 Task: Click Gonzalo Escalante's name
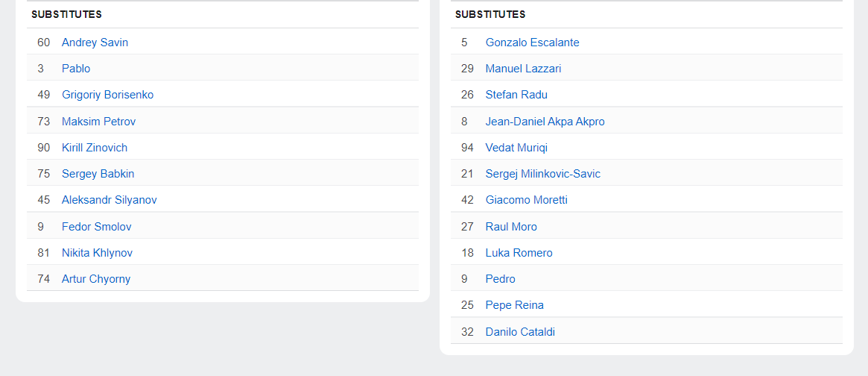(x=532, y=43)
